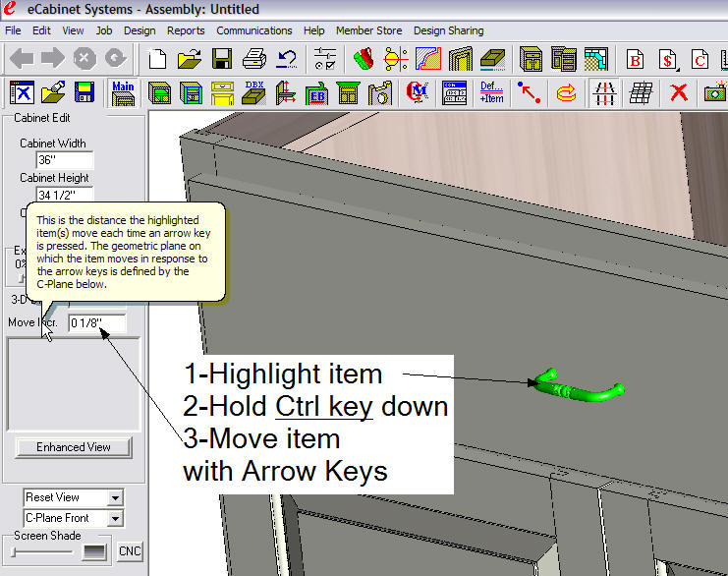
Task: Expand the Reset View dropdown
Action: [115, 498]
